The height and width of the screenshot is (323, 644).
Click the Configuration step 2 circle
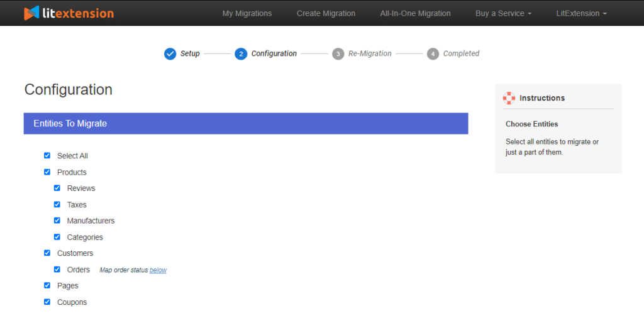[x=241, y=54]
